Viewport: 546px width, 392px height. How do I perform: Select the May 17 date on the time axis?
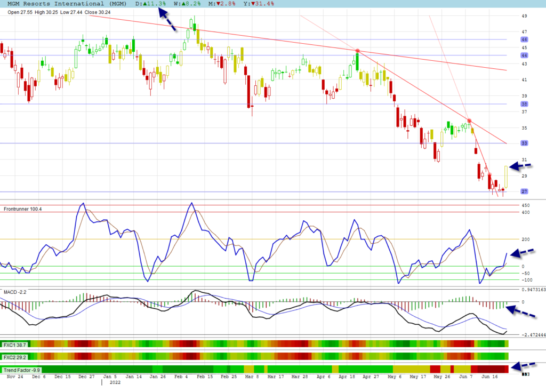[x=418, y=377]
